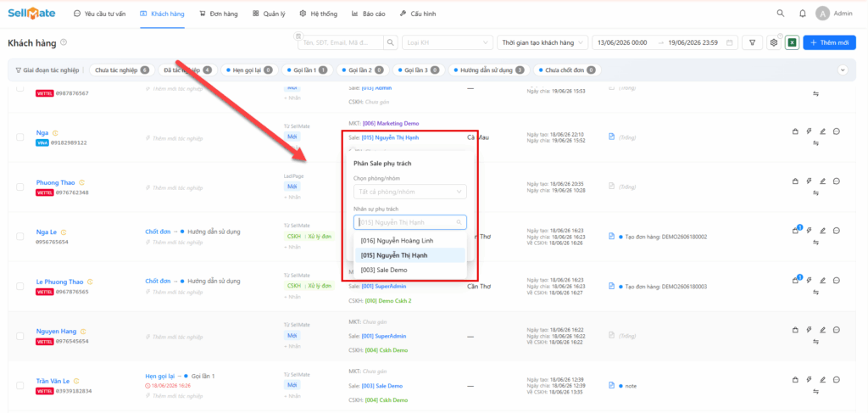Viewport: 868px width, 413px height.
Task: Export customers with the Excel icon
Action: click(792, 42)
